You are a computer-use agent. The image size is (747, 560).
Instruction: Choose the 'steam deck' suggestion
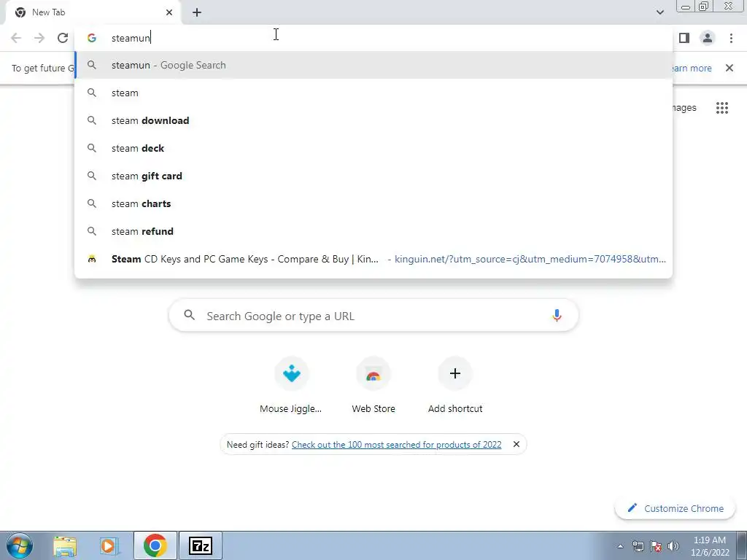[x=373, y=148]
